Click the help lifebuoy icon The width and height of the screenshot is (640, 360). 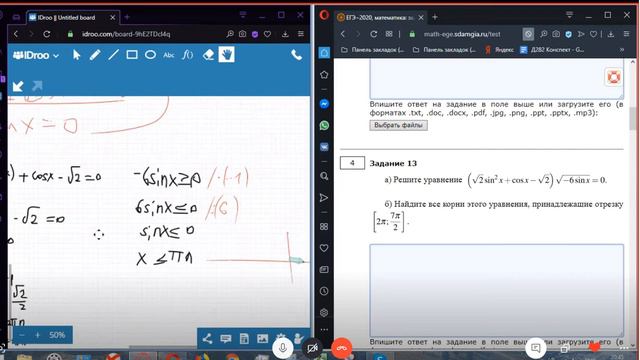(x=613, y=77)
